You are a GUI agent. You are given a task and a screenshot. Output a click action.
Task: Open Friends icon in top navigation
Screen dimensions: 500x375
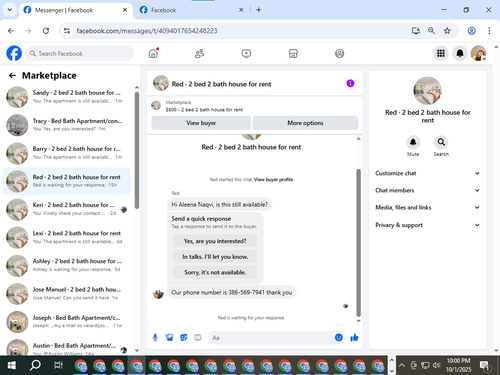pyautogui.click(x=199, y=54)
